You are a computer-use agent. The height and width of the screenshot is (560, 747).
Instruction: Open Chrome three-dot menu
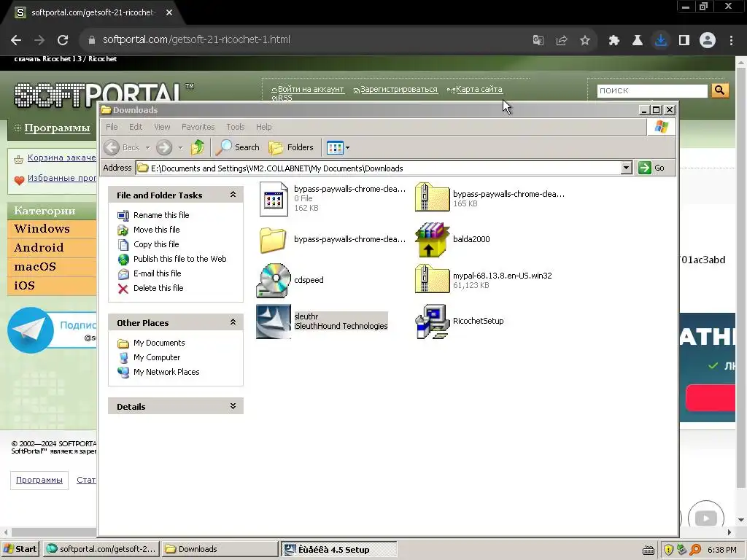click(x=731, y=40)
